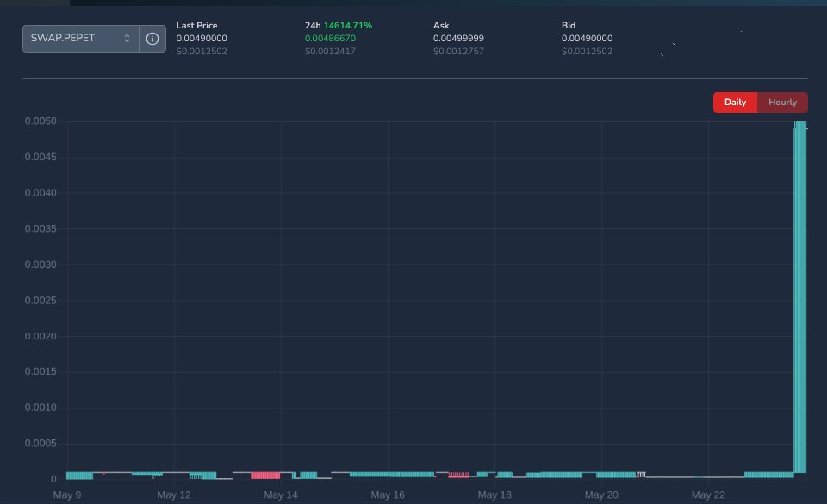Click the 0.0045 y-axis label
Viewport: 827px width, 504px height.
click(40, 157)
